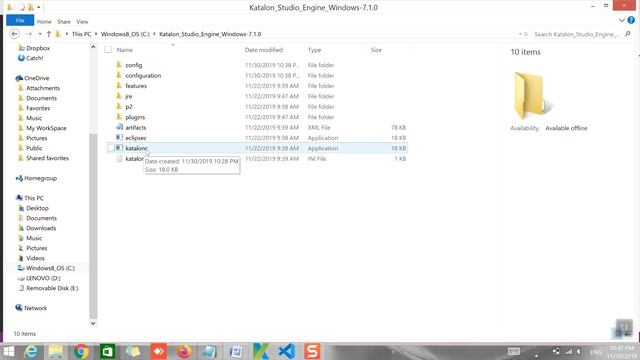Select the eclipsec application icon

pos(119,138)
